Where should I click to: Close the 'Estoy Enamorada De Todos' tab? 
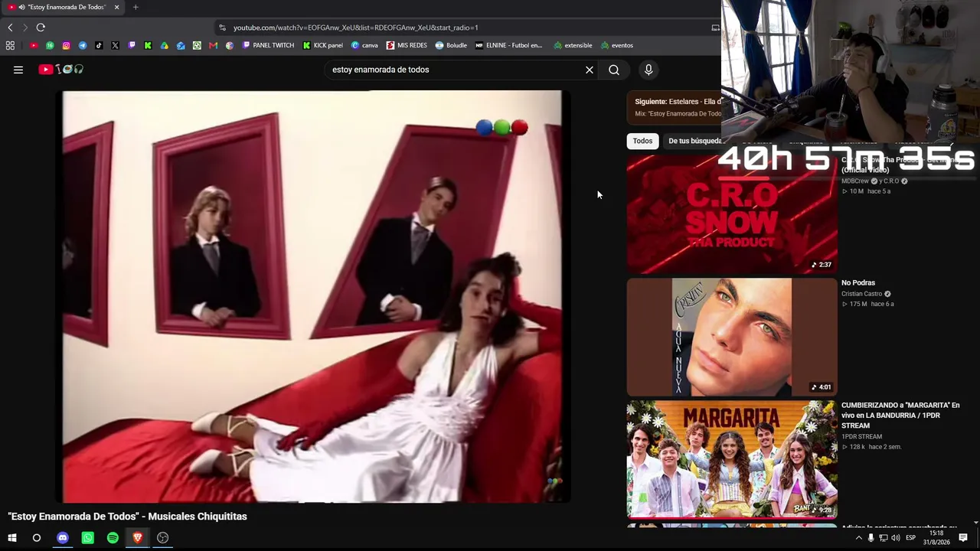coord(116,7)
